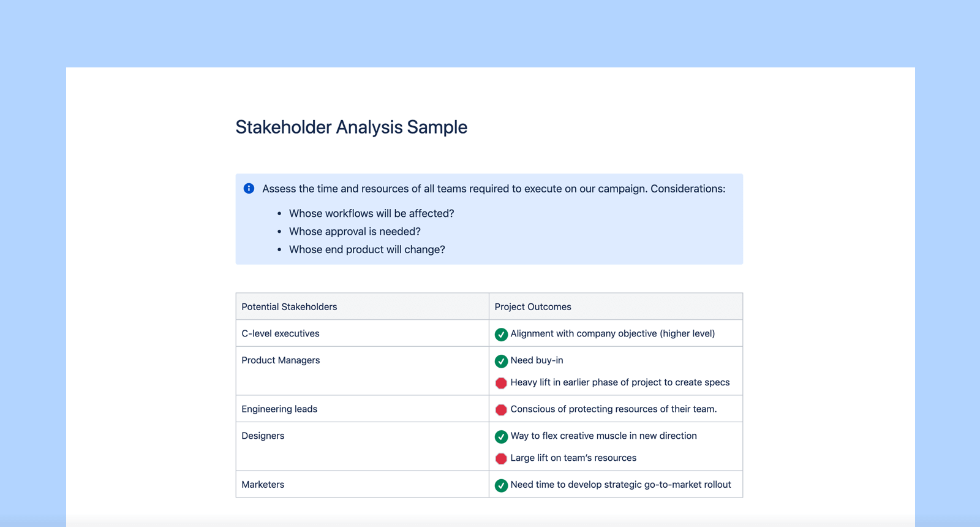Click the bullet Whose approval is needed?
Viewport: 980px width, 527px height.
[x=355, y=232]
